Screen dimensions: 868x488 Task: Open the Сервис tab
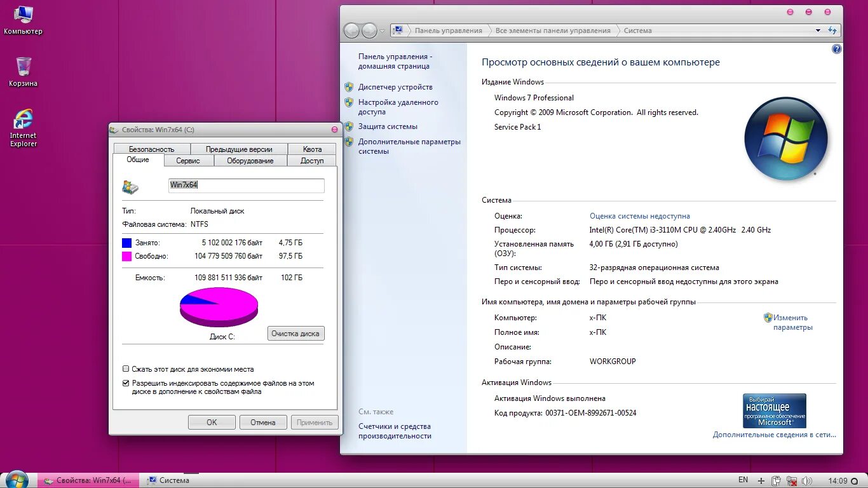pos(188,161)
